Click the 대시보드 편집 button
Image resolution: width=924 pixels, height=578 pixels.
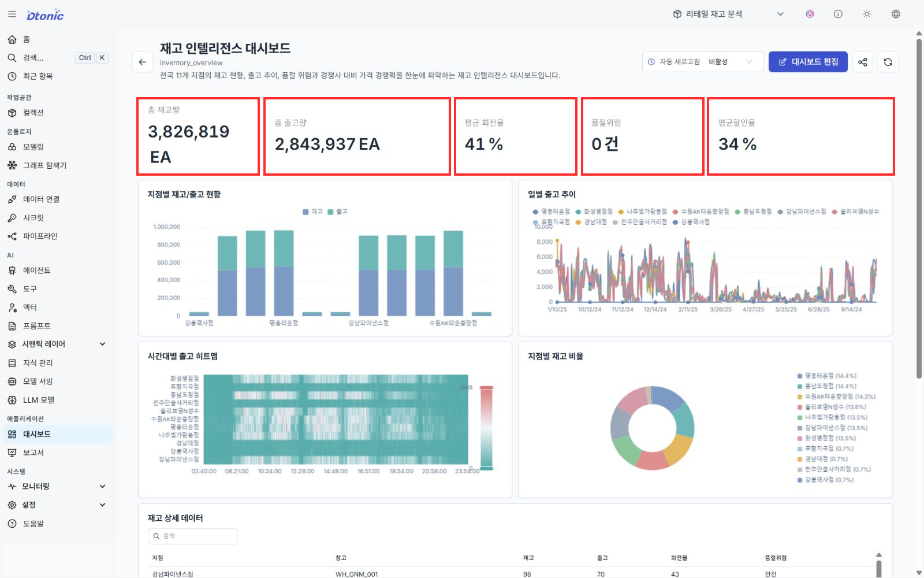click(x=808, y=62)
